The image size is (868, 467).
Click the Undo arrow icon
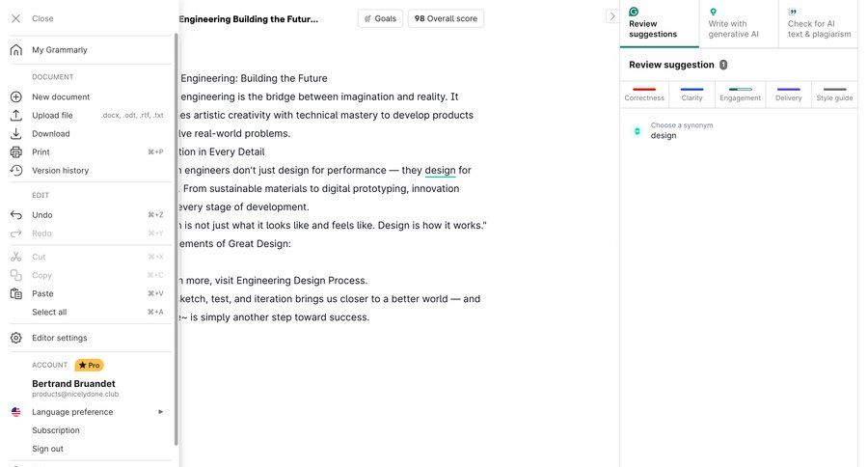(x=16, y=215)
